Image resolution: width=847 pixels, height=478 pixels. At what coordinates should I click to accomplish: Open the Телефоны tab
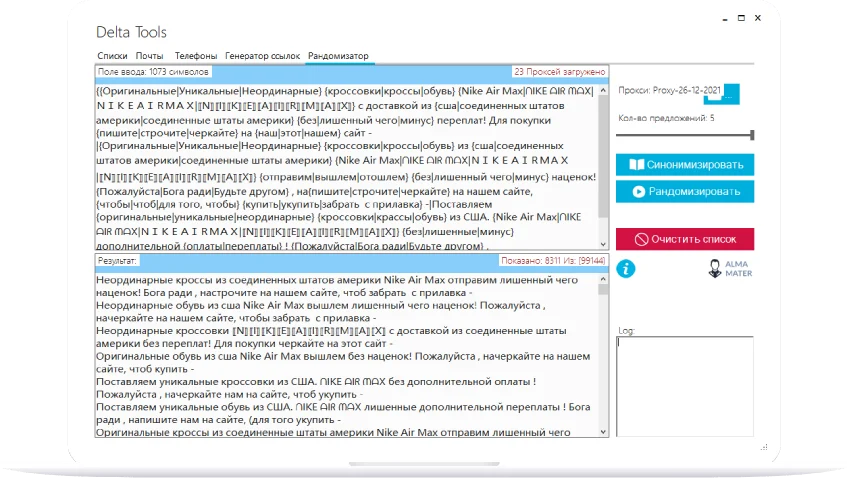tap(196, 56)
